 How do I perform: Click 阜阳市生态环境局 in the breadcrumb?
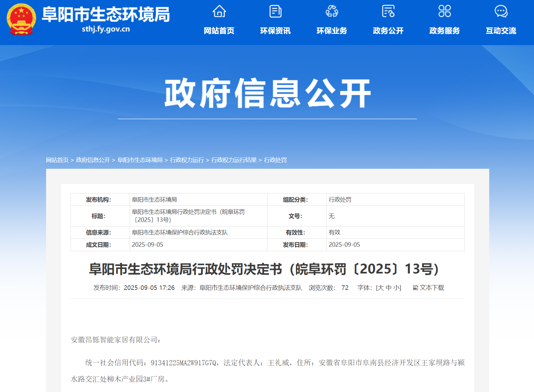(140, 160)
